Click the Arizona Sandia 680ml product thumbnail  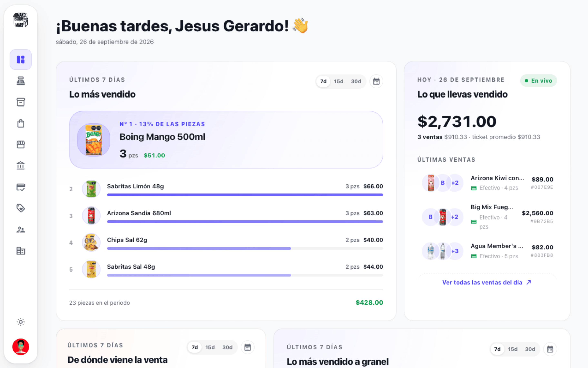point(91,216)
